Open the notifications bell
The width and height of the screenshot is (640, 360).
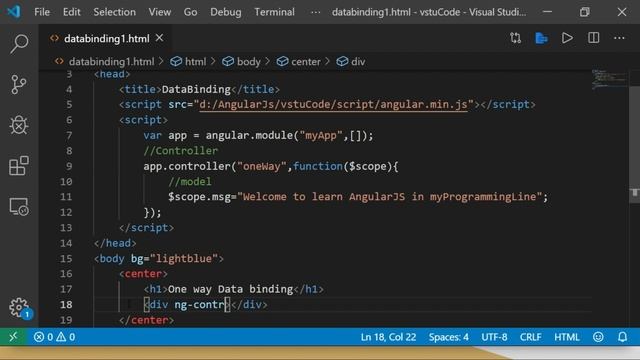pyautogui.click(x=622, y=337)
